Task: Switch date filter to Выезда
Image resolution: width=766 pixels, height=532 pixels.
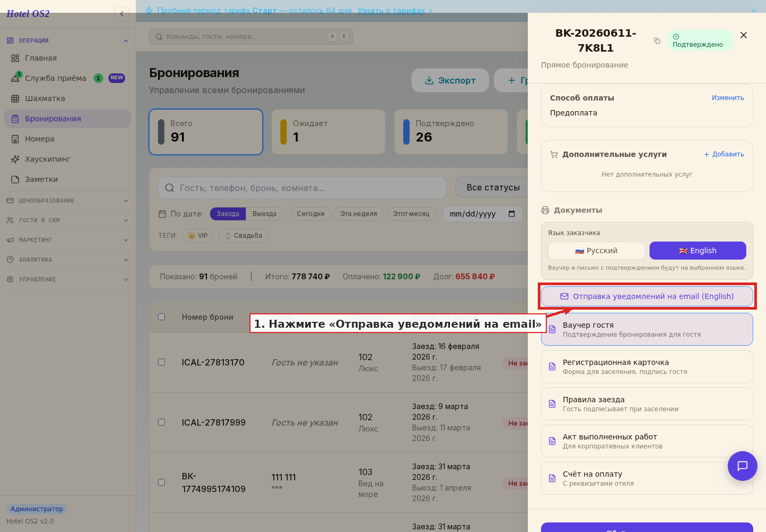Action: click(x=264, y=214)
